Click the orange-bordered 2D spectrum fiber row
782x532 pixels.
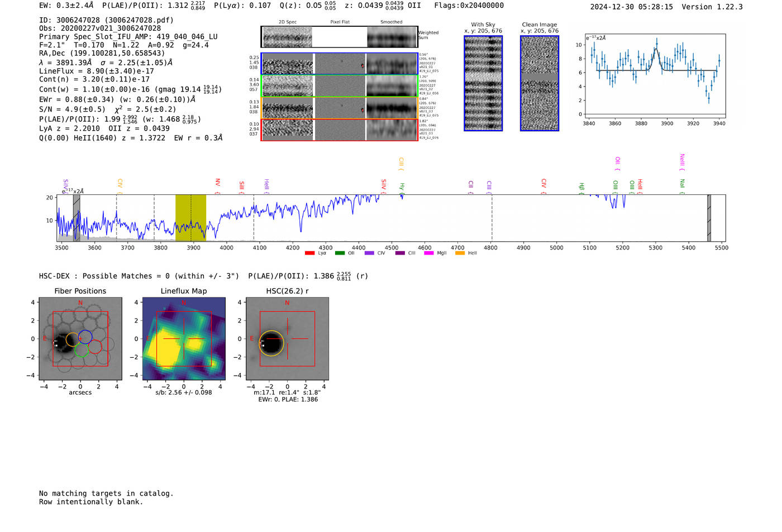[x=340, y=108]
